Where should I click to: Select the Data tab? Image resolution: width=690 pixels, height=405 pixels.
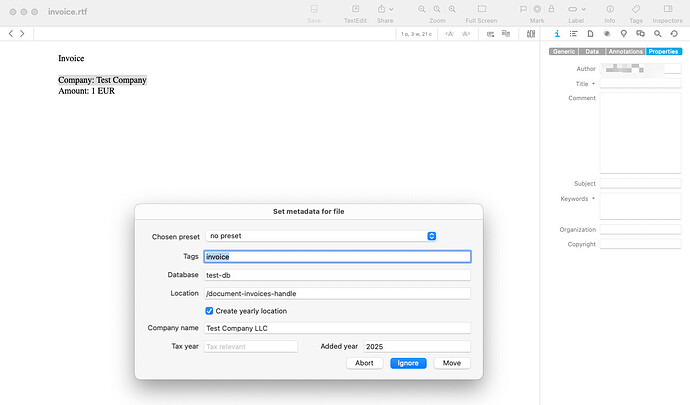point(592,51)
